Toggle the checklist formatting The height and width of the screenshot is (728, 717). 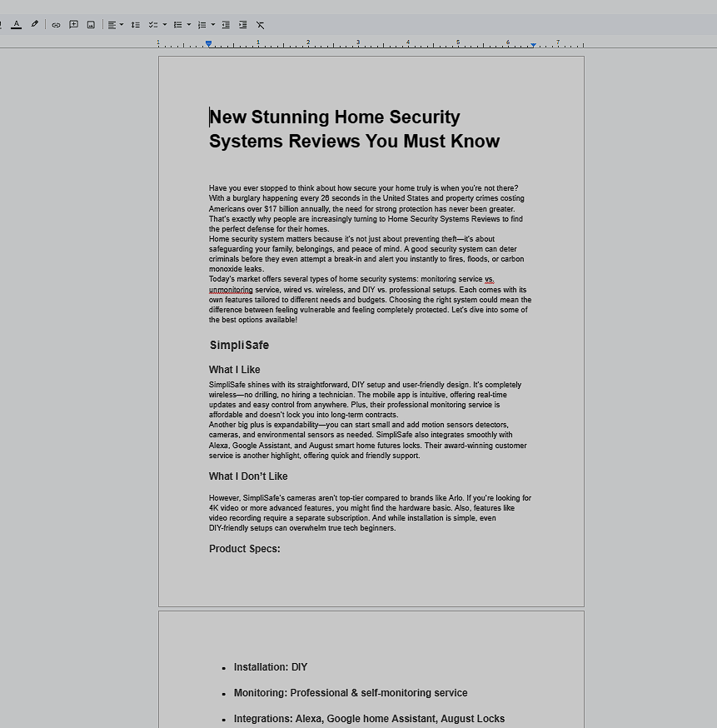153,25
